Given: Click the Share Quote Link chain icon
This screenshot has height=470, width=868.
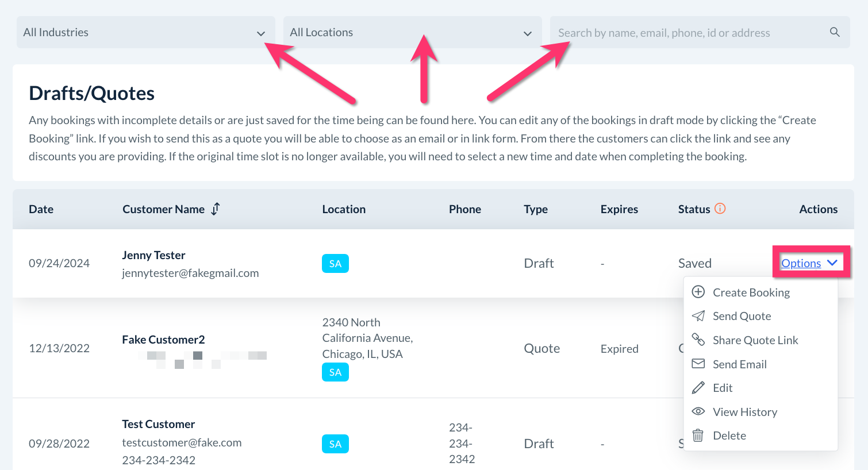Looking at the screenshot, I should pos(698,340).
